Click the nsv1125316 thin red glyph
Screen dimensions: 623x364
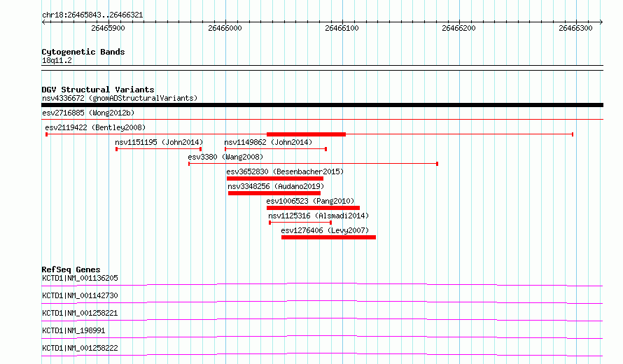pyautogui.click(x=300, y=223)
